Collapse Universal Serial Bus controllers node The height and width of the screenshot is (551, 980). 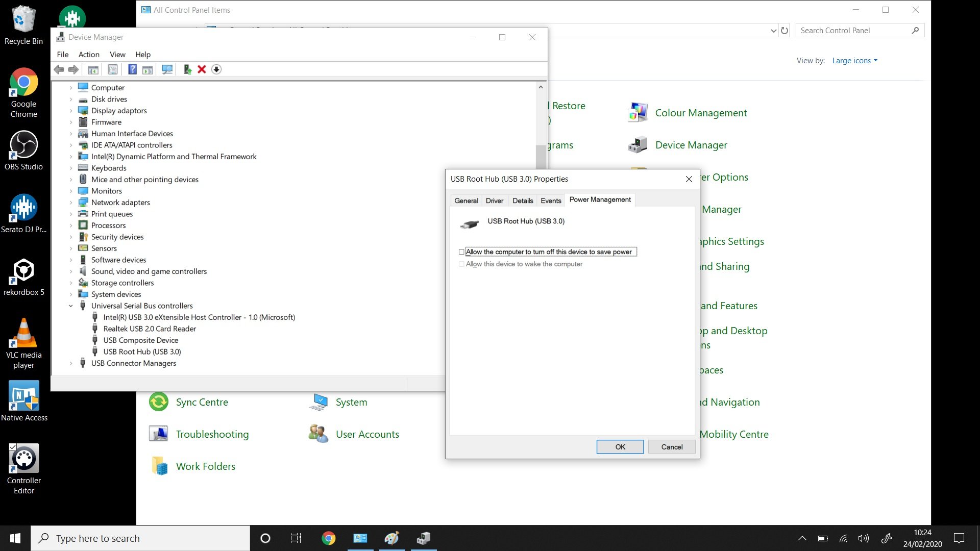[71, 306]
